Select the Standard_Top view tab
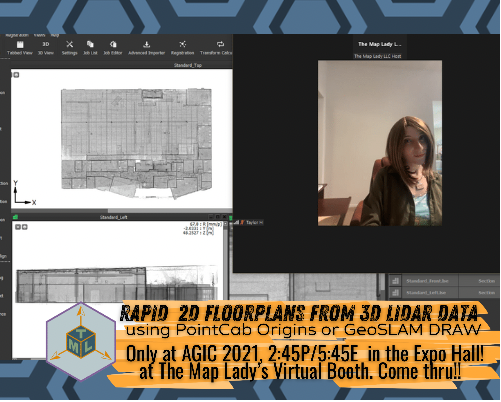The width and height of the screenshot is (501, 402). (x=188, y=65)
